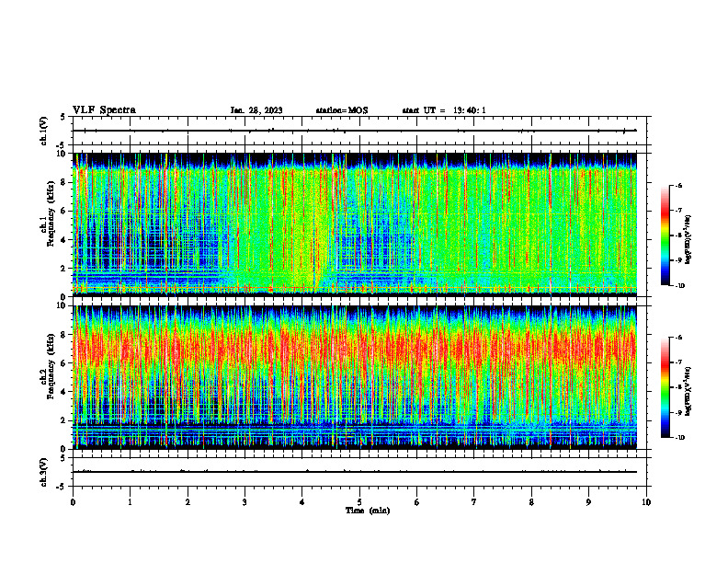Click the "-7" label on ch.1 colorbar
Viewport: 728px width, 563px height.
click(678, 211)
